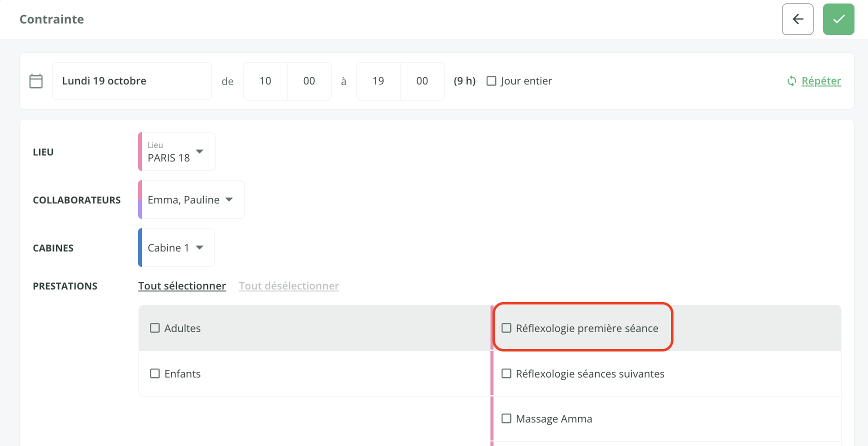The image size is (868, 446).
Task: Click the LIEU label
Action: [x=43, y=152]
